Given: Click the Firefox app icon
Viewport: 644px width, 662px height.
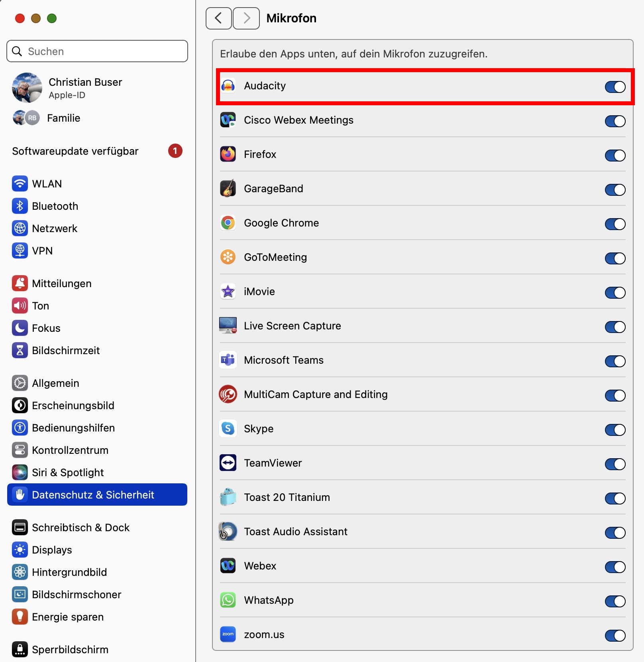Looking at the screenshot, I should point(228,154).
